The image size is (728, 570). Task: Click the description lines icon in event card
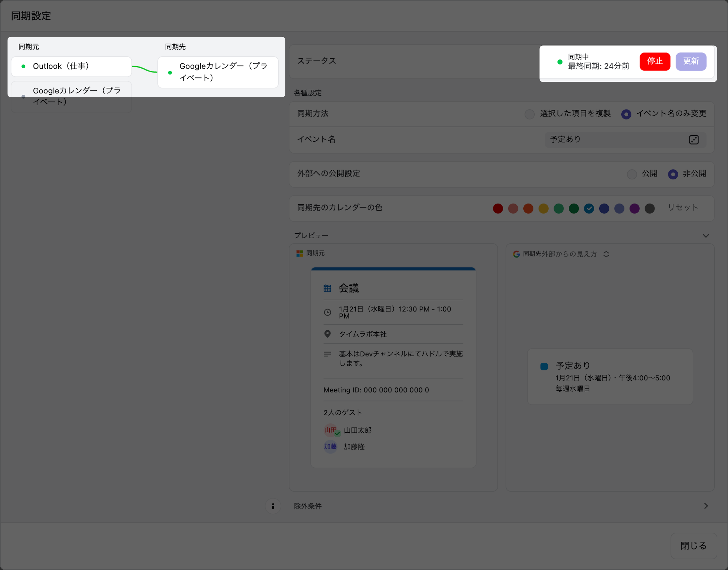click(x=327, y=354)
